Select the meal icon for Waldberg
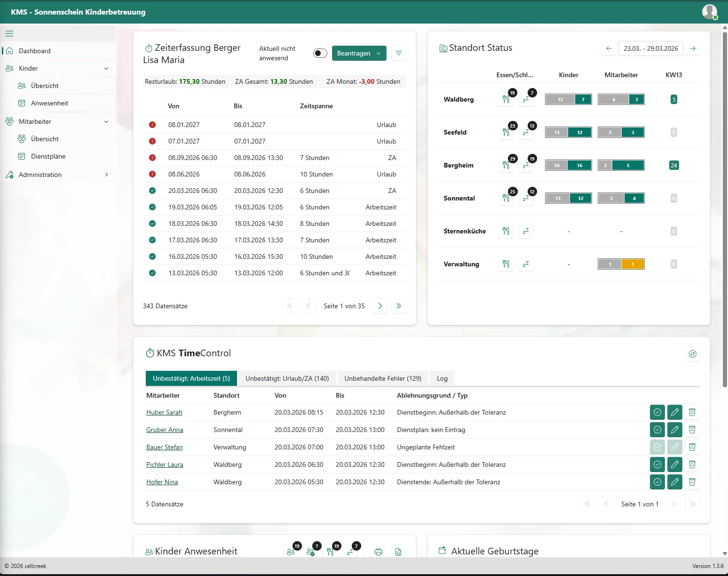728x576 pixels. coord(506,99)
